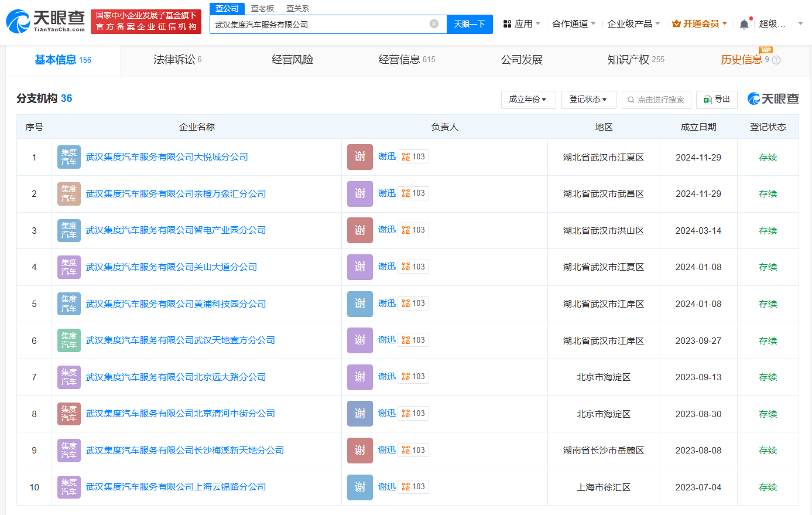Expand the 登记状态 filter dropdown

tap(588, 100)
